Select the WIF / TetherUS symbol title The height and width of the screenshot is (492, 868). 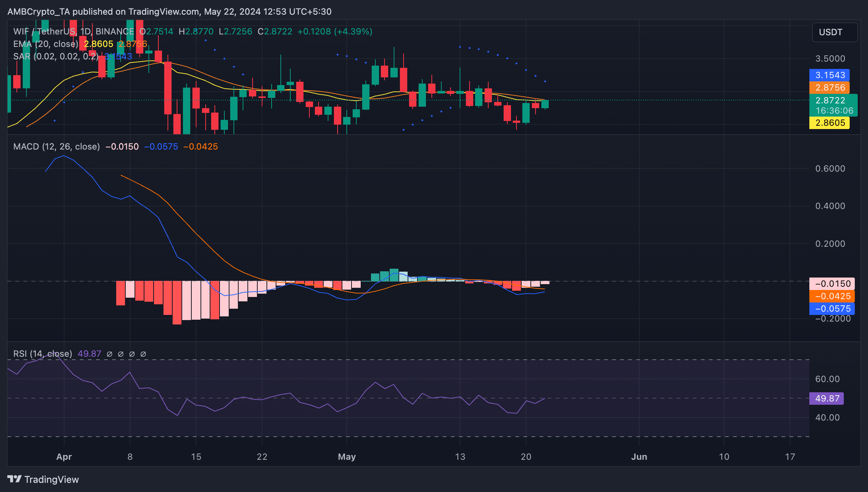[x=74, y=32]
